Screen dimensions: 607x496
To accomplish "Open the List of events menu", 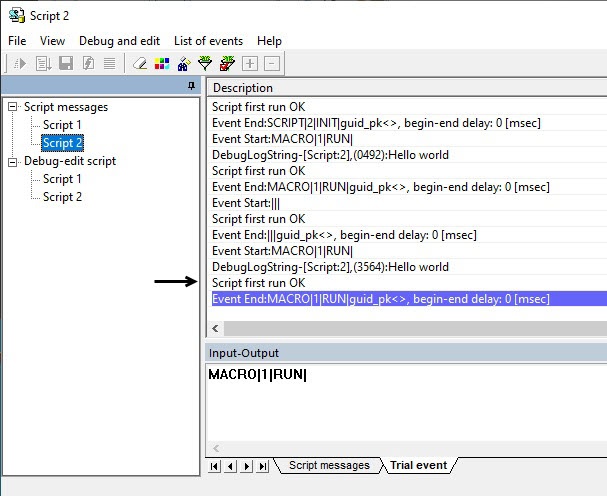I will pos(208,41).
